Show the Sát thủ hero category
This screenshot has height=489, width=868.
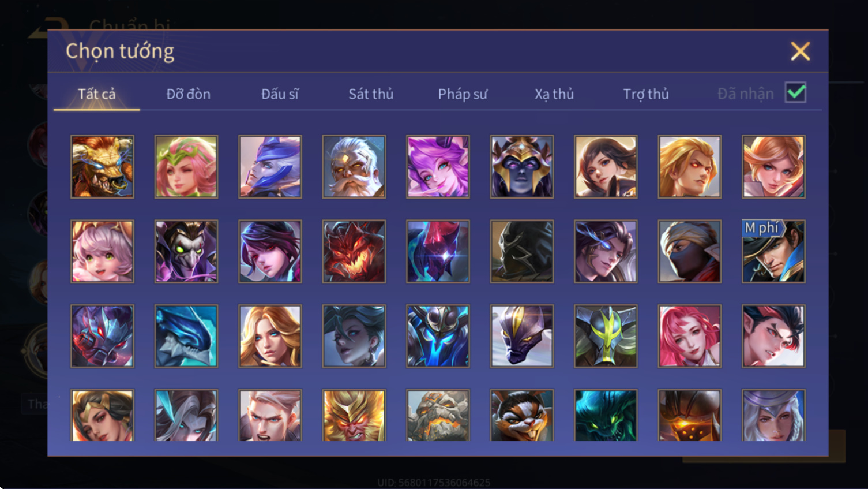coord(371,94)
